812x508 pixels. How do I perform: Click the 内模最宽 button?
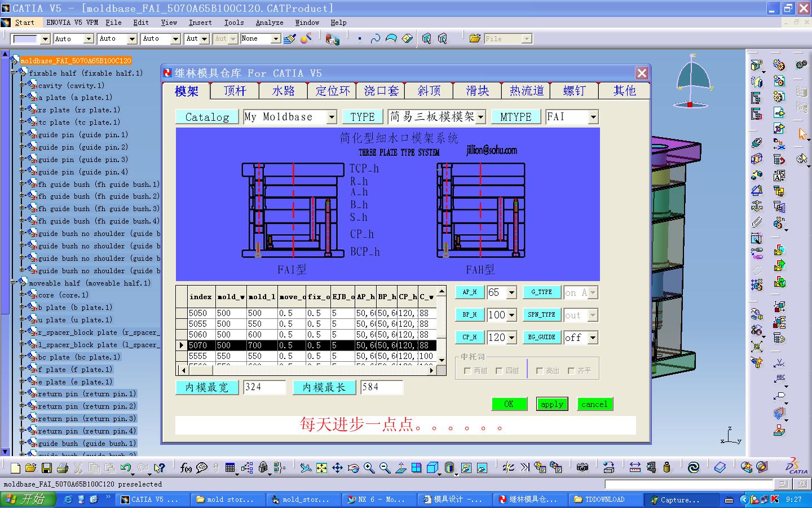207,387
